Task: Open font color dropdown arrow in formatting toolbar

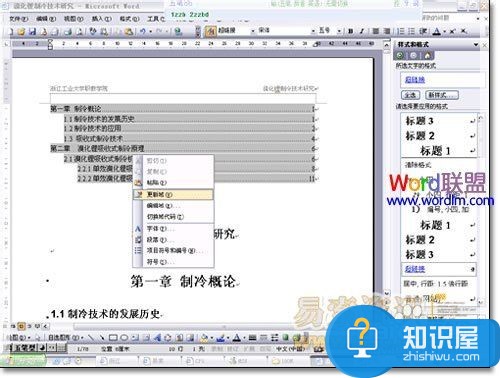Action: tap(445, 32)
